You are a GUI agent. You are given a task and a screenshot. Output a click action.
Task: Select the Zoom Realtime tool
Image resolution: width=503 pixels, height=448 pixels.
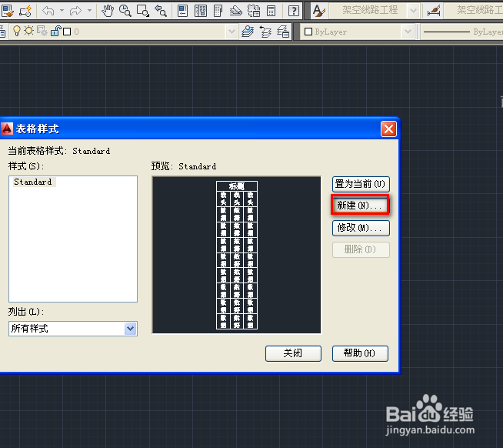pos(125,11)
